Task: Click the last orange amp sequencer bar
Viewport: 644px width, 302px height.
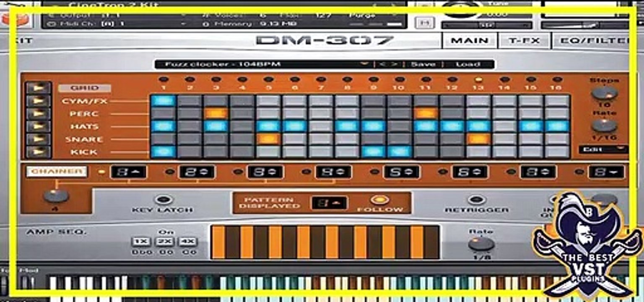Action: (417, 242)
